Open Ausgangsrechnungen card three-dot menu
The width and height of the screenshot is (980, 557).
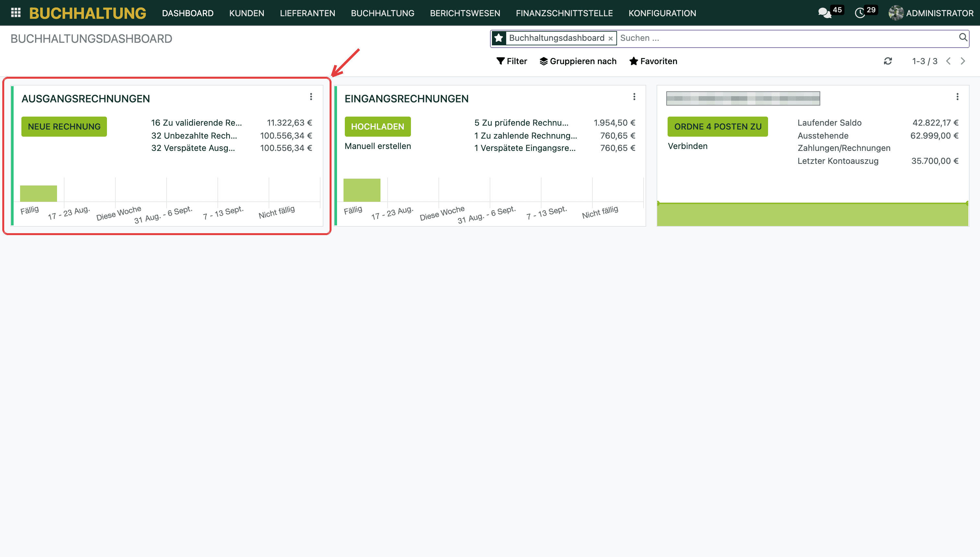[311, 97]
